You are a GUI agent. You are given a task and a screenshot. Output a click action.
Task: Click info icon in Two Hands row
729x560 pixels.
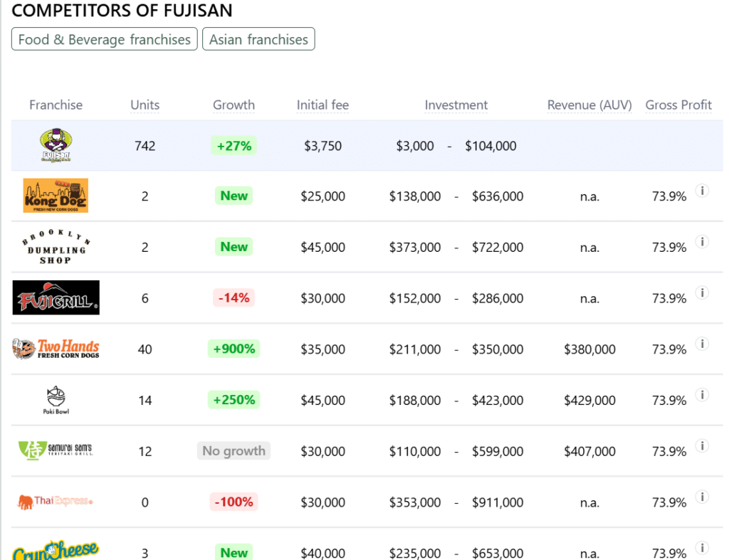(702, 344)
